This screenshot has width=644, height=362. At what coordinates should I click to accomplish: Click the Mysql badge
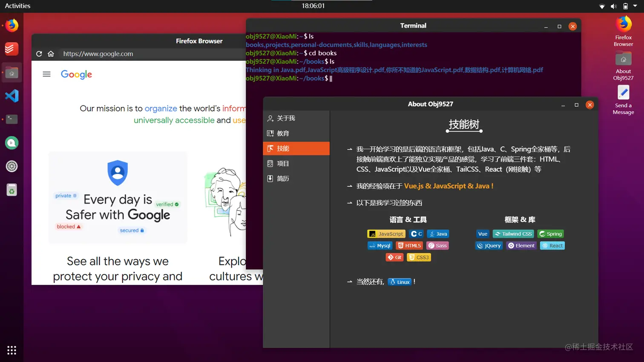point(379,245)
